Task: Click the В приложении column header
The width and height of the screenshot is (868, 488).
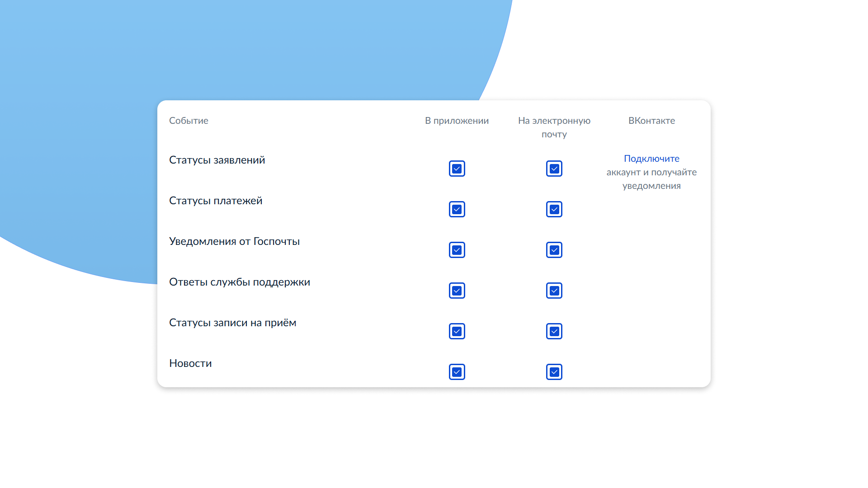Action: (457, 121)
